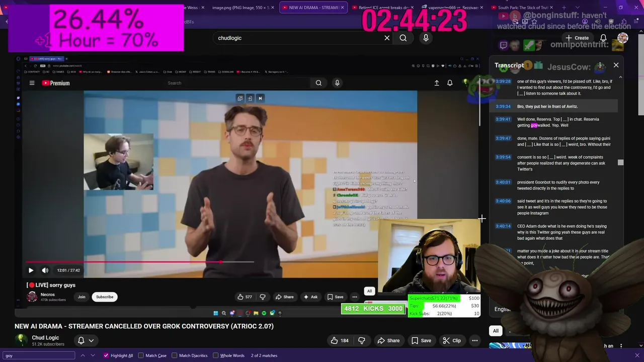This screenshot has height=362, width=644.
Task: Uncheck the Highlight All checkbox
Action: click(106, 355)
